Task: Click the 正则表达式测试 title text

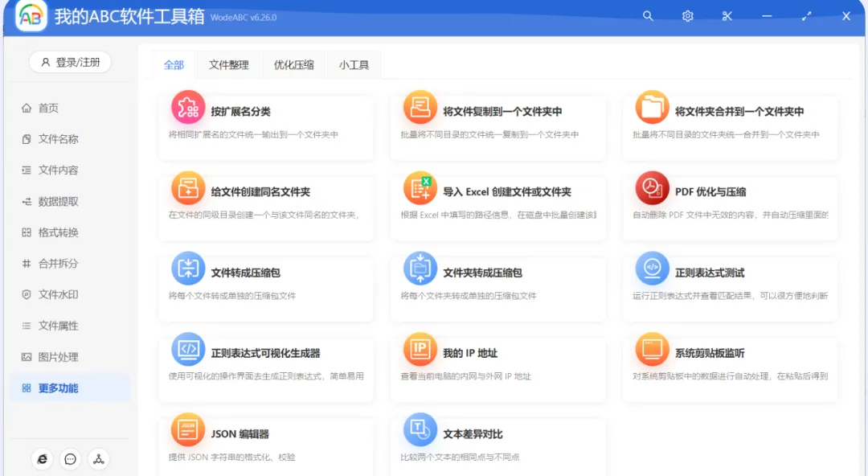Action: [710, 273]
